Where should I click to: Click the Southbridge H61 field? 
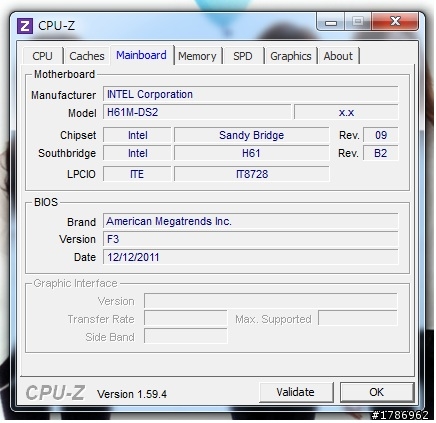[x=252, y=153]
